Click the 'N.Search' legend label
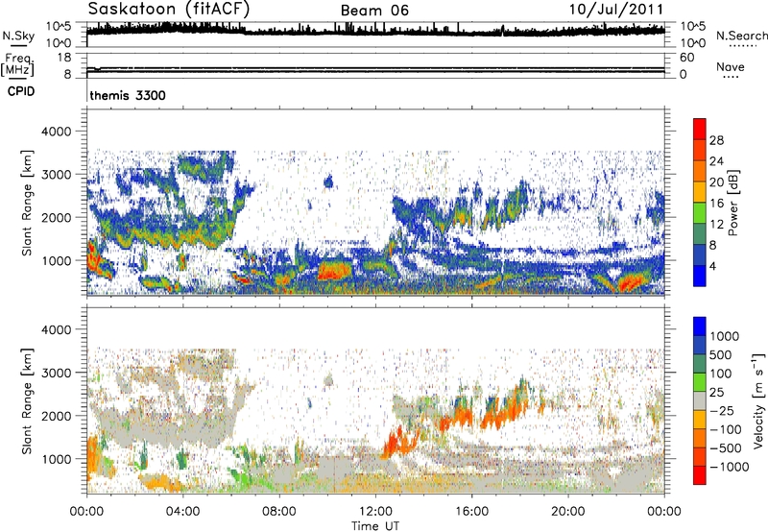The height and width of the screenshot is (532, 768). [x=741, y=36]
